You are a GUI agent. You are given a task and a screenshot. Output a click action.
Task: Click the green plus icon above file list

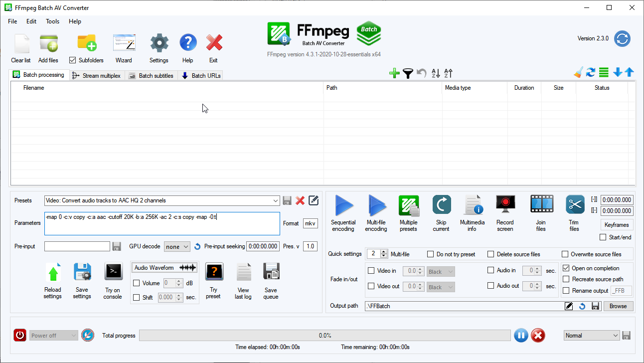[394, 74]
